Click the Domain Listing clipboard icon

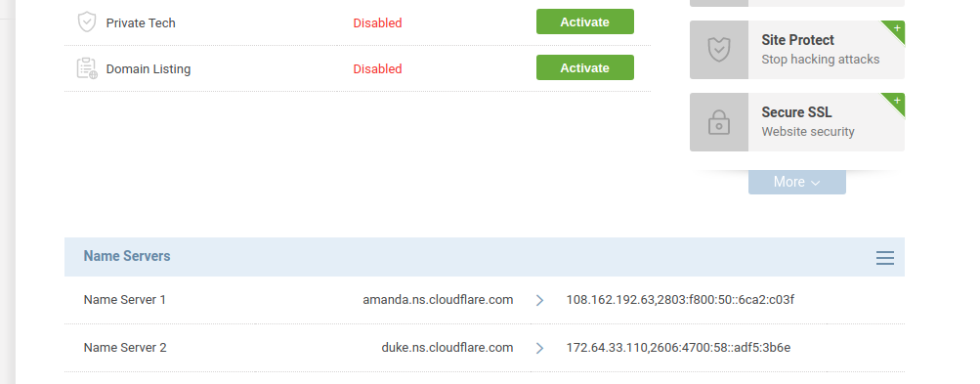click(87, 68)
